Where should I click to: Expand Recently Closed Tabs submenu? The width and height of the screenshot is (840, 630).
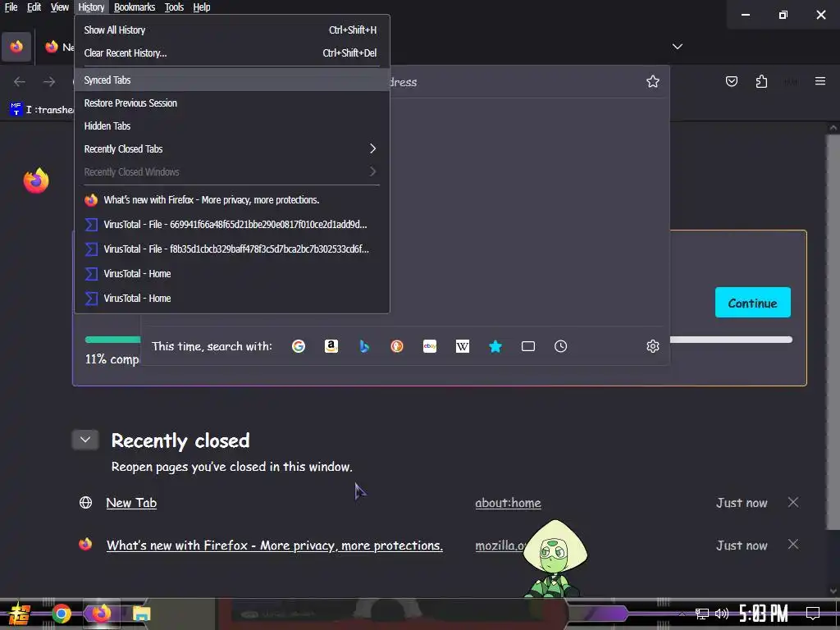(x=231, y=149)
